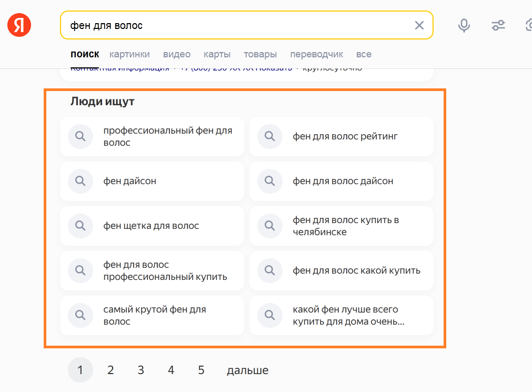532x392 pixels.
Task: Open the 'товары' tab
Action: coord(260,54)
